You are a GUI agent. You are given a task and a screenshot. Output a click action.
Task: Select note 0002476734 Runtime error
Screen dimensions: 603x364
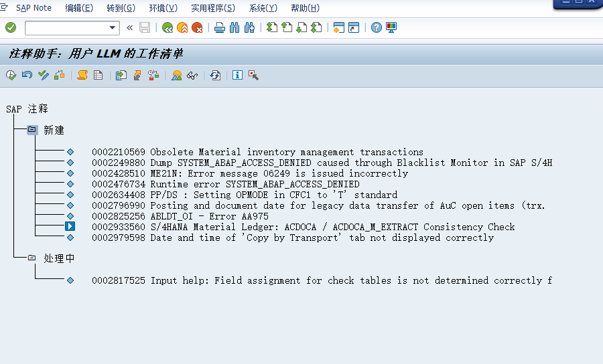click(x=226, y=184)
